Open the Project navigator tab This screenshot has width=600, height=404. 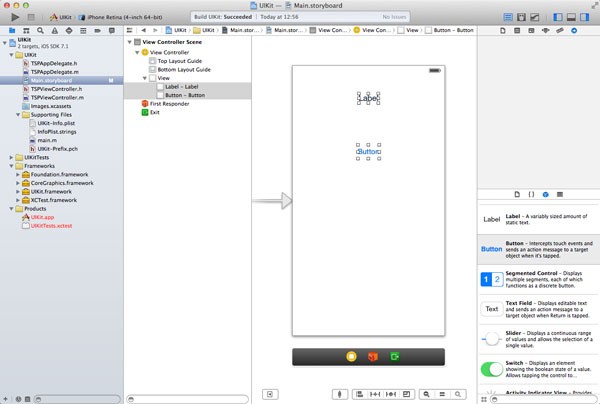12,31
